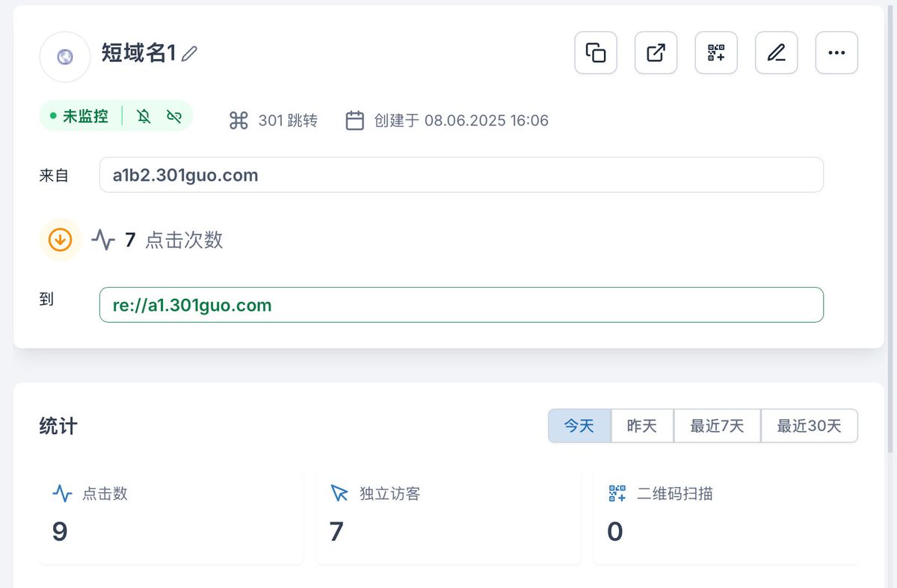Click the broken link icon in the status badge
The image size is (897, 588).
point(174,116)
